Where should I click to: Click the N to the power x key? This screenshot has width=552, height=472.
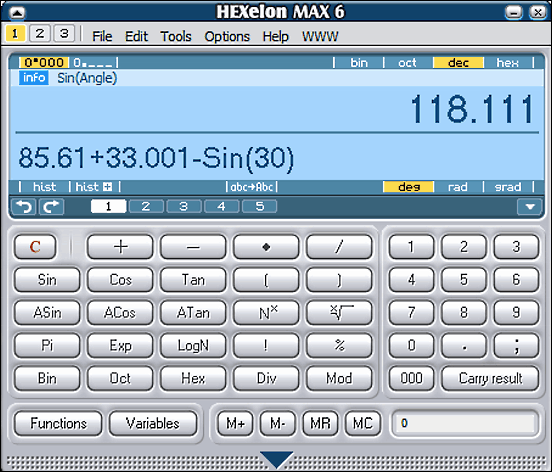(266, 312)
